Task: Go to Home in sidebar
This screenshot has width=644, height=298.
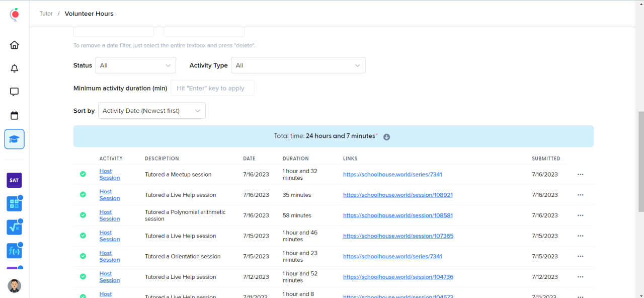Action: coord(15,45)
